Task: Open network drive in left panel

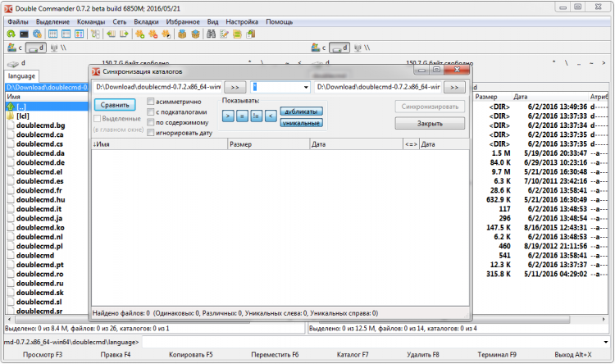Action: [58, 48]
